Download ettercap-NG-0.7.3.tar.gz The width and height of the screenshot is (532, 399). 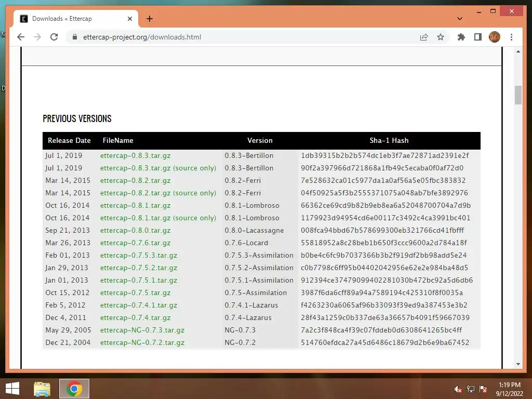pyautogui.click(x=142, y=330)
